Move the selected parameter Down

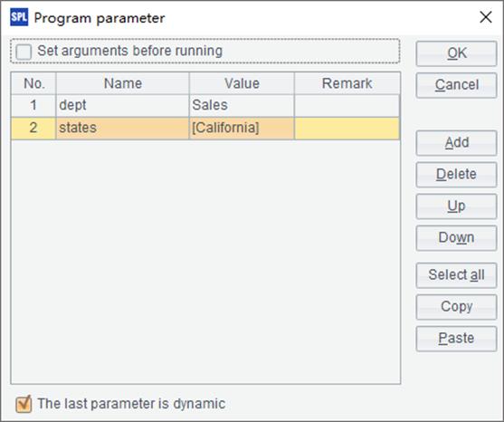pyautogui.click(x=456, y=238)
